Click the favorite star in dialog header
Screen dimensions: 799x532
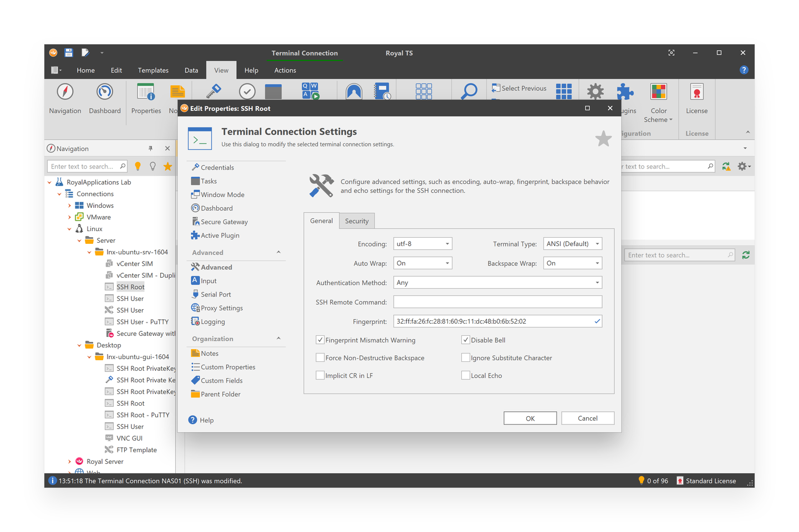(603, 139)
